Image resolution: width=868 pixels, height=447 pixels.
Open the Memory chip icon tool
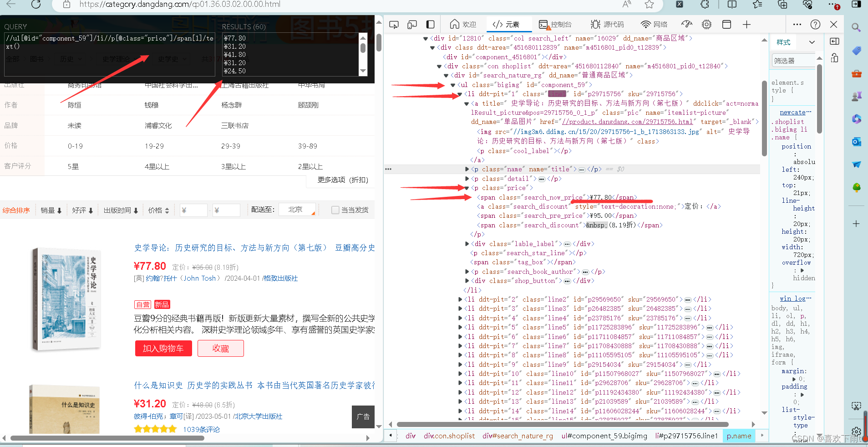tap(706, 25)
